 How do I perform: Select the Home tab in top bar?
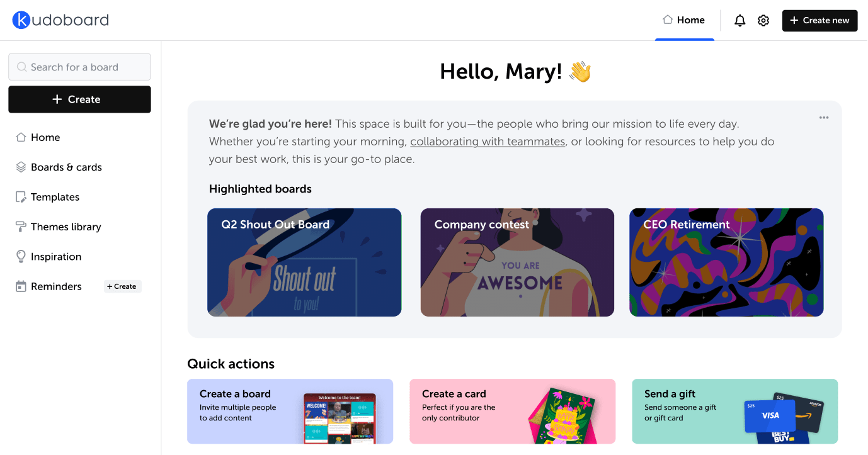pos(684,20)
